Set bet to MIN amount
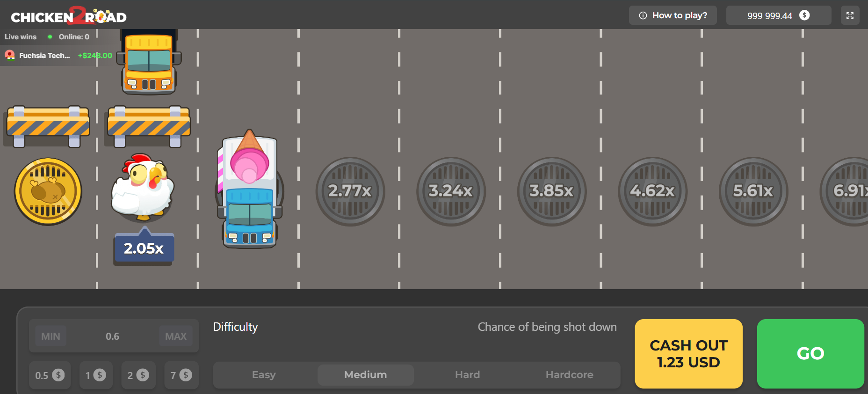This screenshot has height=394, width=868. coord(51,336)
